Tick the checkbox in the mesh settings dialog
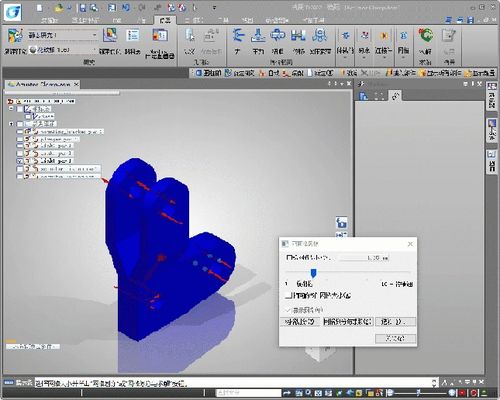The image size is (500, 400). [289, 295]
